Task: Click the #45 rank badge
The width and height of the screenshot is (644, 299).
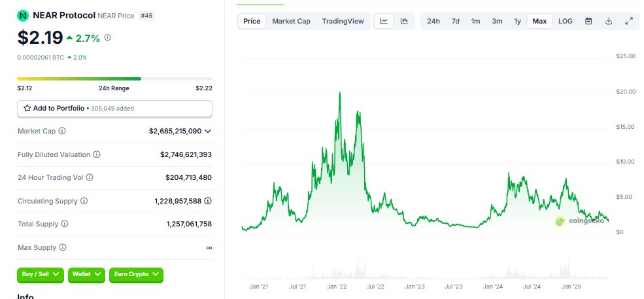Action: point(146,16)
